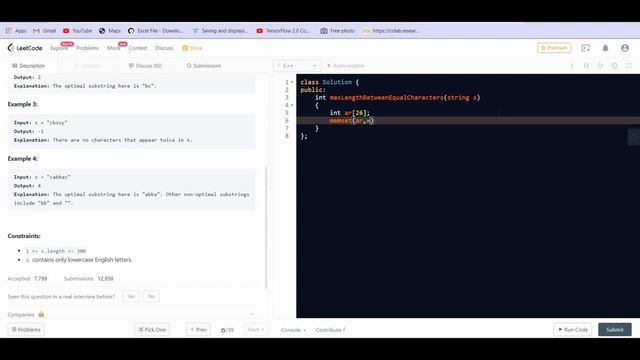The width and height of the screenshot is (640, 360).
Task: Click the Constraints heading
Action: coord(24,236)
